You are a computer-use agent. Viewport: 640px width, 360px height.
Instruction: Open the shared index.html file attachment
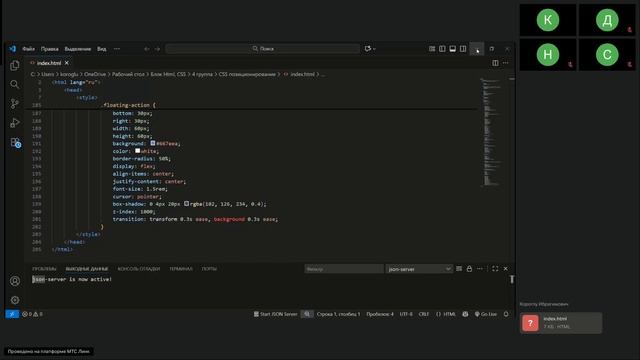click(x=561, y=323)
